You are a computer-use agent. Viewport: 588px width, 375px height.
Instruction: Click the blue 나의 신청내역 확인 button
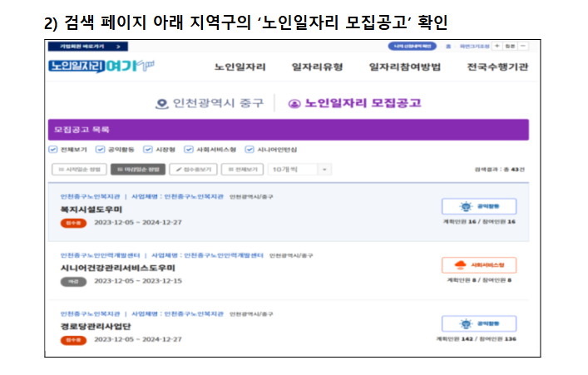click(x=413, y=46)
